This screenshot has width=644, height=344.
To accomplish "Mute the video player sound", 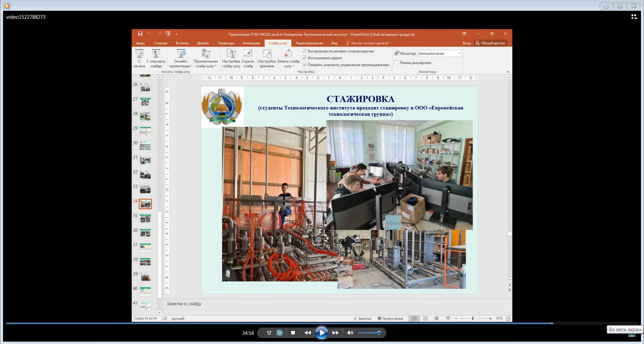I will click(x=350, y=333).
